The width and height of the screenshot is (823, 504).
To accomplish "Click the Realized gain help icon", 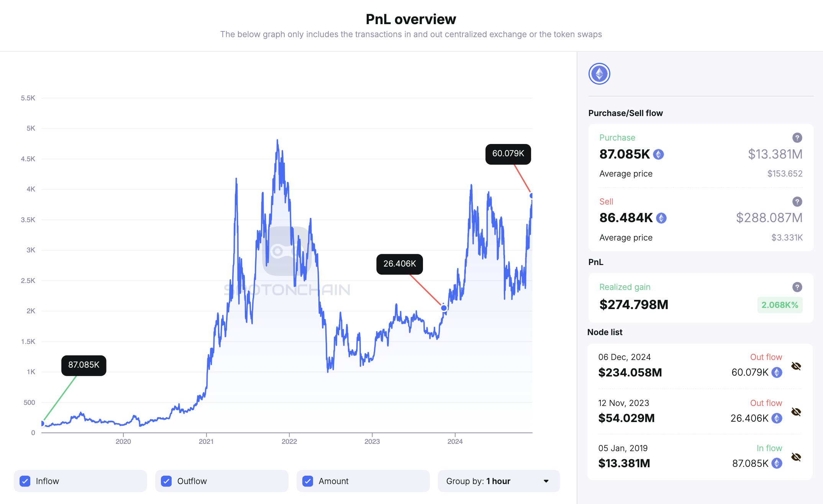I will coord(797,287).
